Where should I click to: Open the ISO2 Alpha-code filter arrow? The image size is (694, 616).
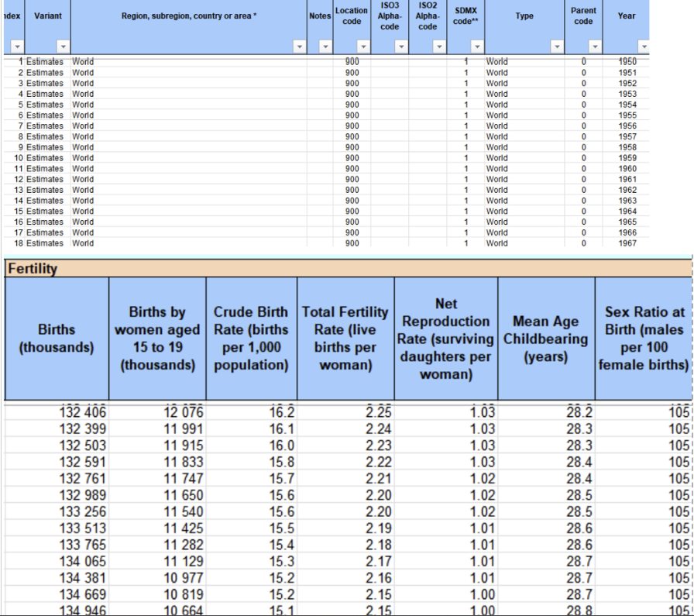coord(439,46)
